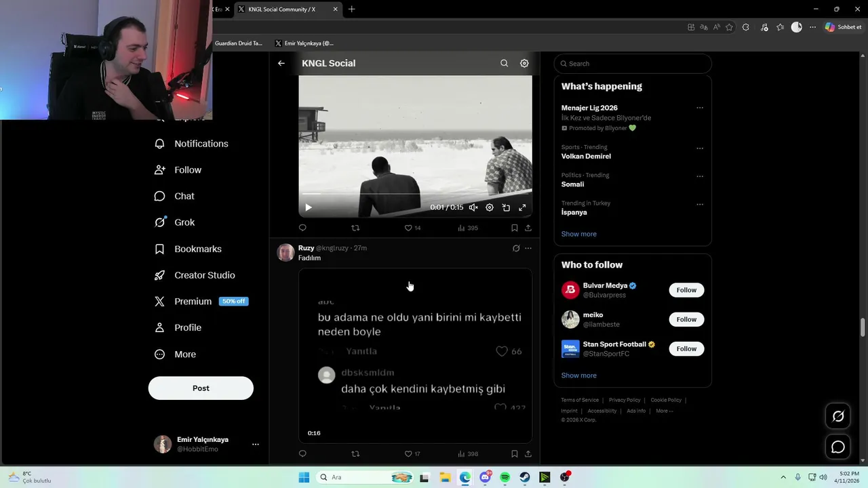
Task: Enter fullscreen on the beach video
Action: point(522,207)
